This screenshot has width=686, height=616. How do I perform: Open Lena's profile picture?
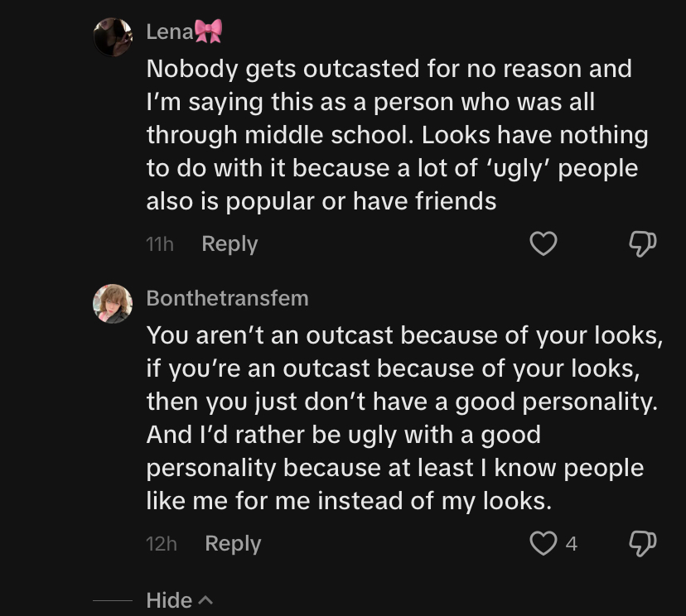pos(113,36)
